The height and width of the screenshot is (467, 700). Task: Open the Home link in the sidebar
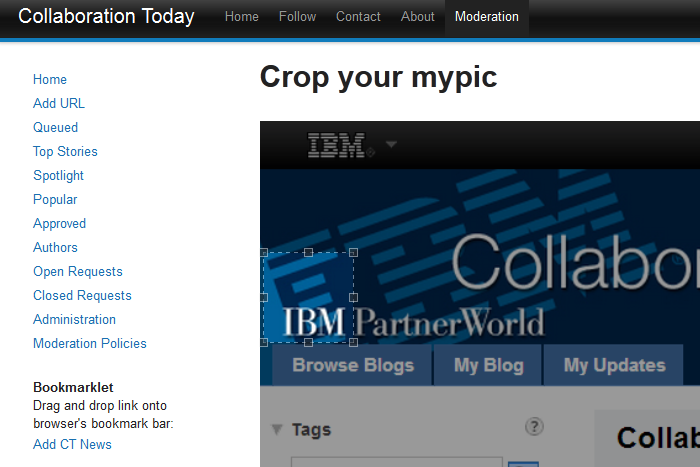[x=50, y=79]
